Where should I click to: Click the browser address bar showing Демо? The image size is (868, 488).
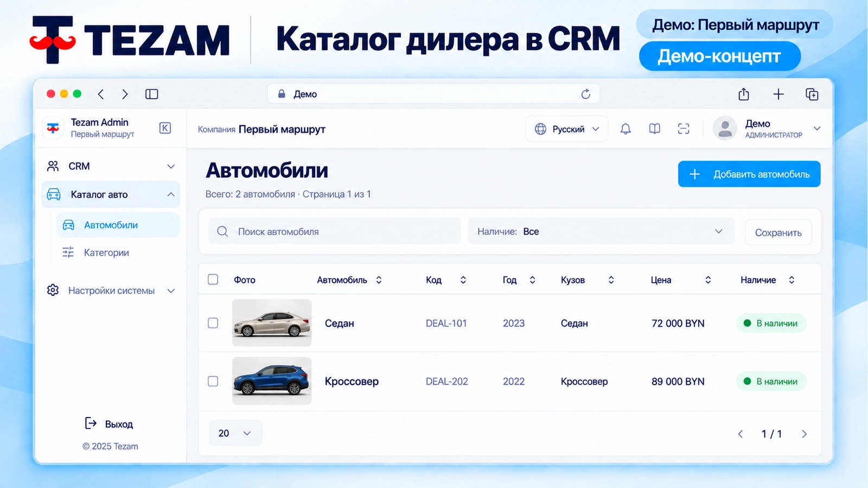(x=433, y=94)
